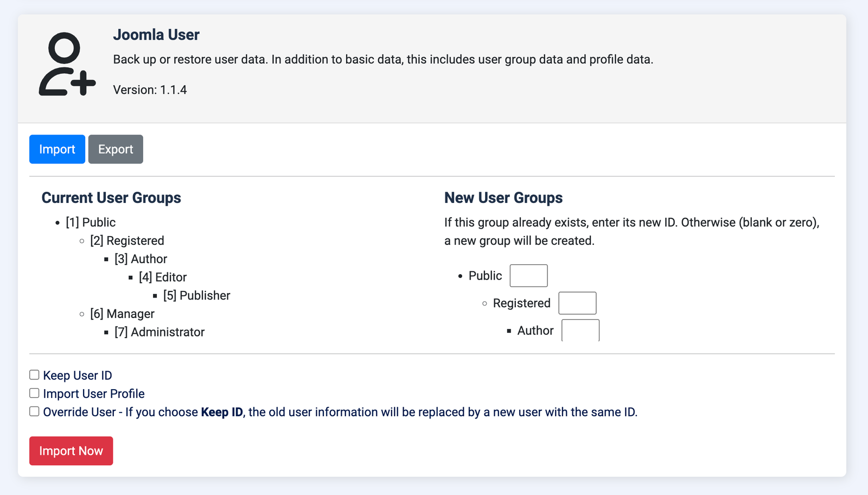Click the 'Back up or restore user data' description
868x495 pixels.
pyautogui.click(x=383, y=60)
